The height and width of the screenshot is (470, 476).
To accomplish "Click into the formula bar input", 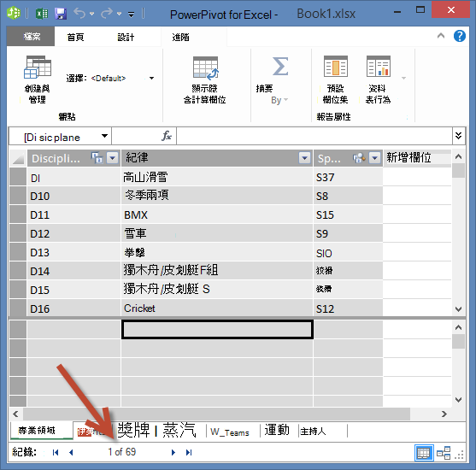I will 314,136.
